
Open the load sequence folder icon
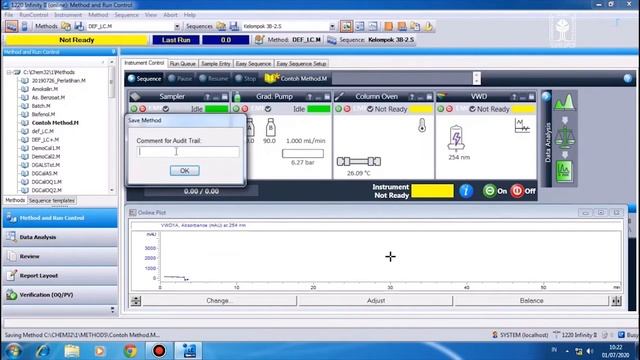coord(221,27)
